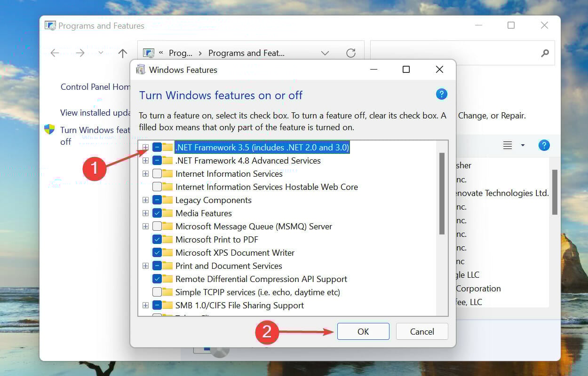This screenshot has width=588, height=376.
Task: Expand .NET Framework 3.5 tree node
Action: [145, 147]
